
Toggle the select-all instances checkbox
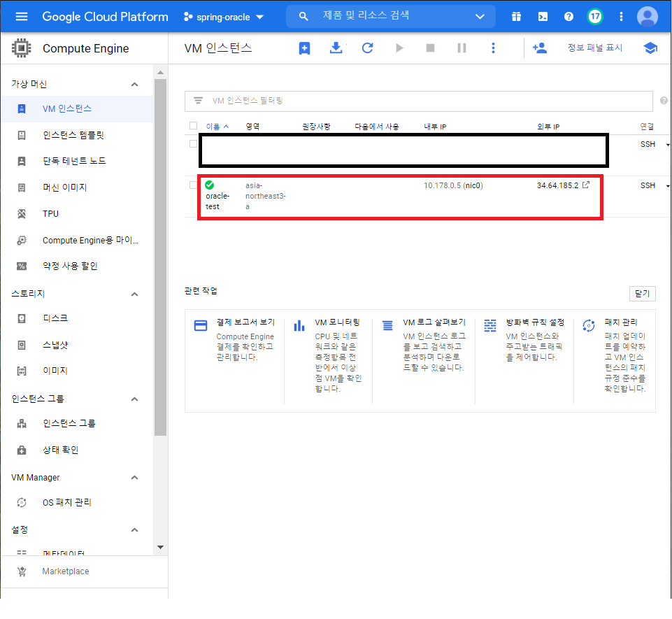point(193,126)
